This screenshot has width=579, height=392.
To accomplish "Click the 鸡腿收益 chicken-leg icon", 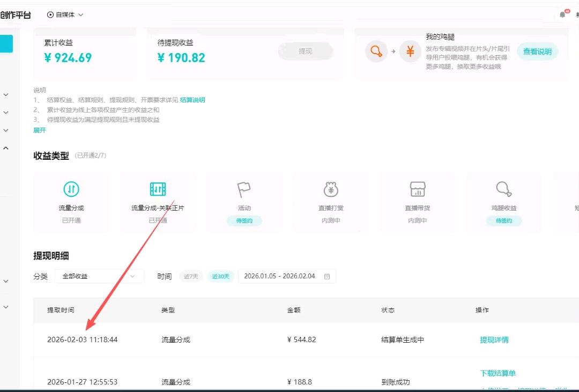I will tap(503, 189).
